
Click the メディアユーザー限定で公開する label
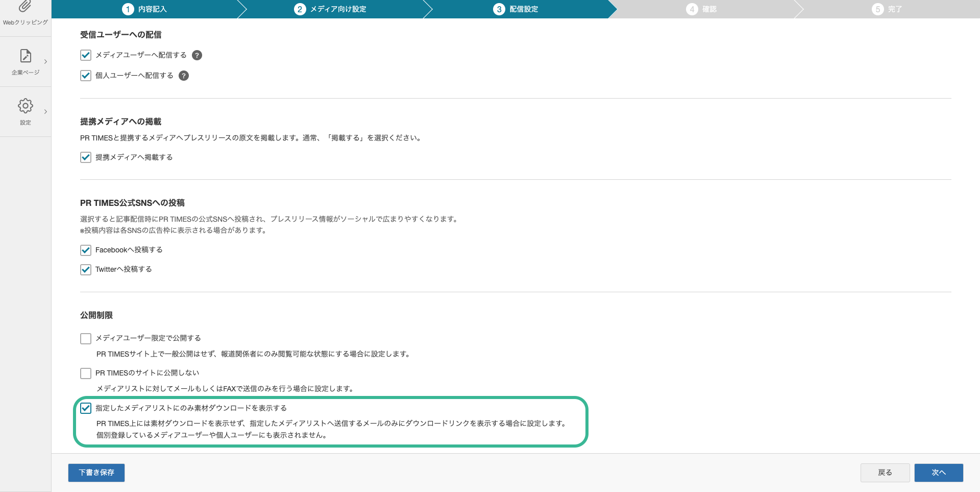[148, 338]
